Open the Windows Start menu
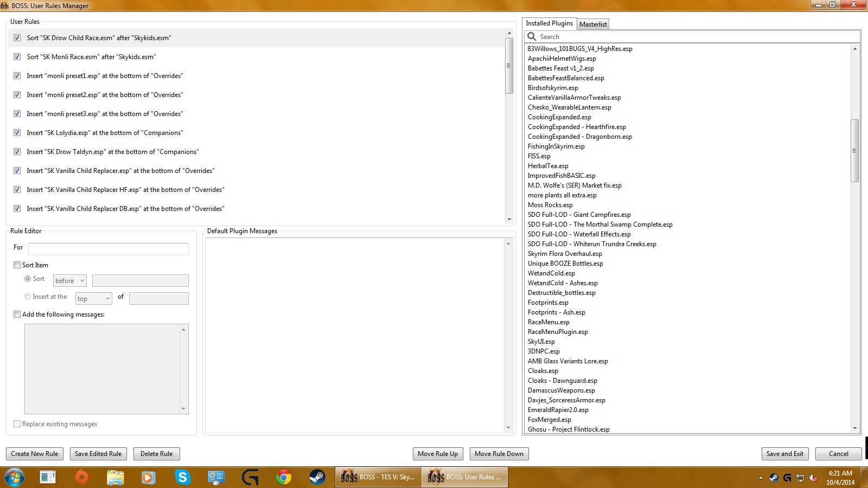Image resolution: width=868 pixels, height=488 pixels. tap(15, 478)
